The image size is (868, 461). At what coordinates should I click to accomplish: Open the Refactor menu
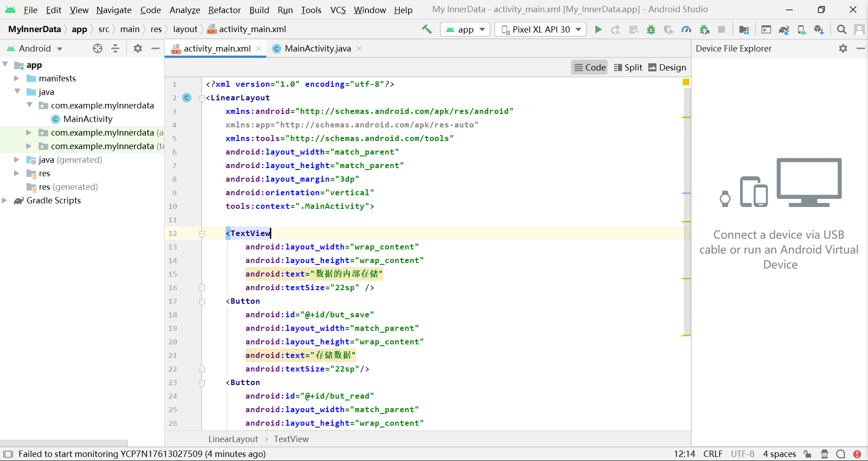[224, 9]
